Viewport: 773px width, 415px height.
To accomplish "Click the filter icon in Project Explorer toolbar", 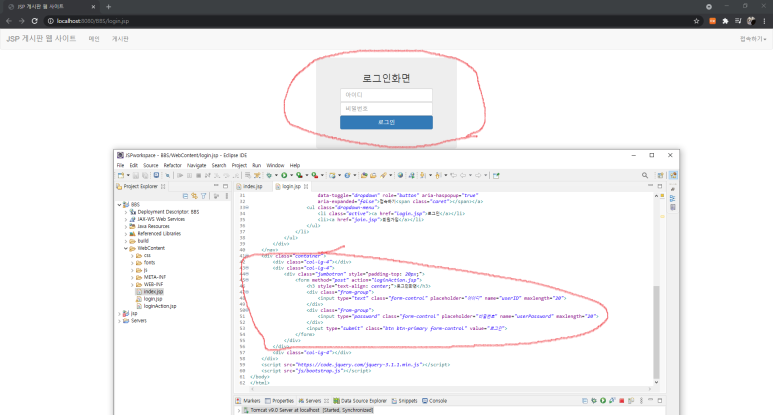I will pos(204,196).
